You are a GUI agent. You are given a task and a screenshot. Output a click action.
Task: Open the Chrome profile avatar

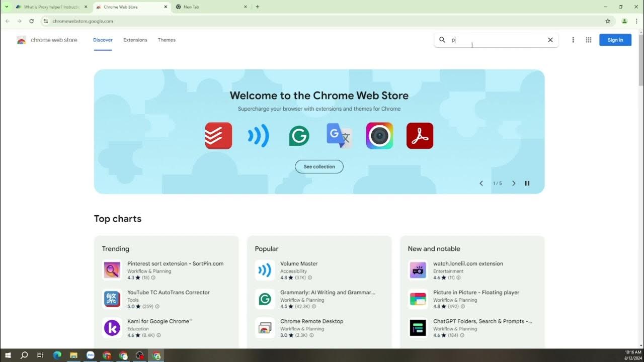pyautogui.click(x=624, y=21)
